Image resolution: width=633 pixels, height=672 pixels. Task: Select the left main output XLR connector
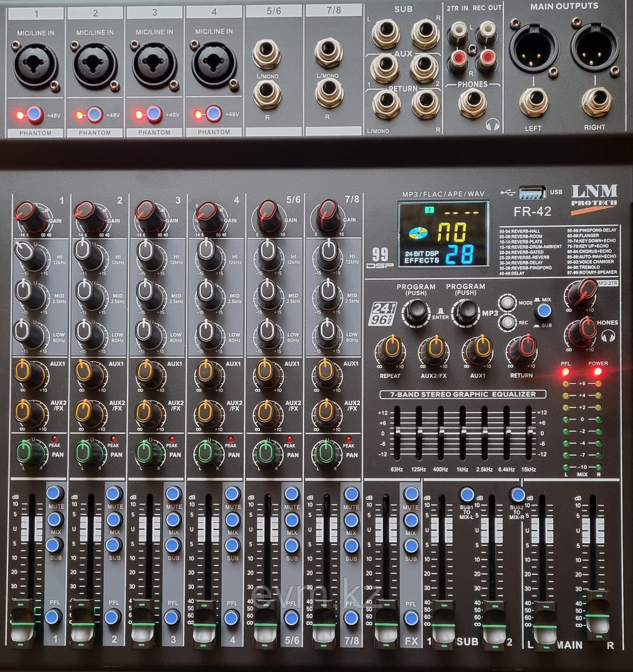tap(533, 48)
